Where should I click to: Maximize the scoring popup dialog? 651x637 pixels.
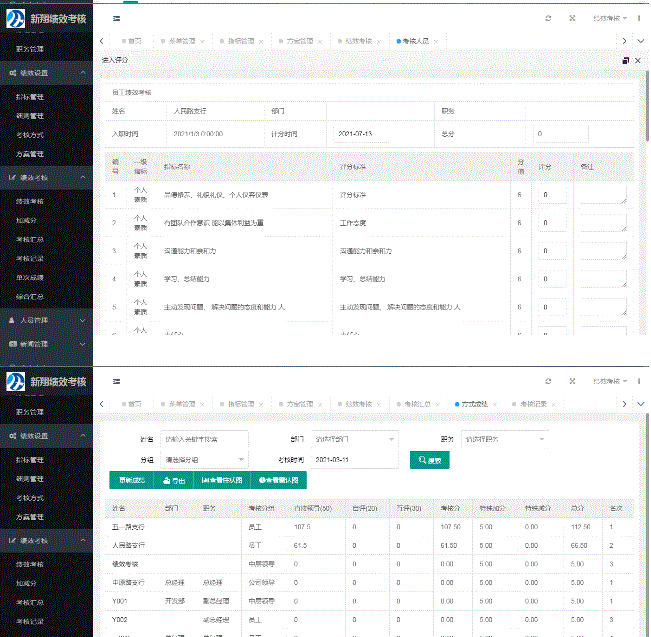[624, 61]
